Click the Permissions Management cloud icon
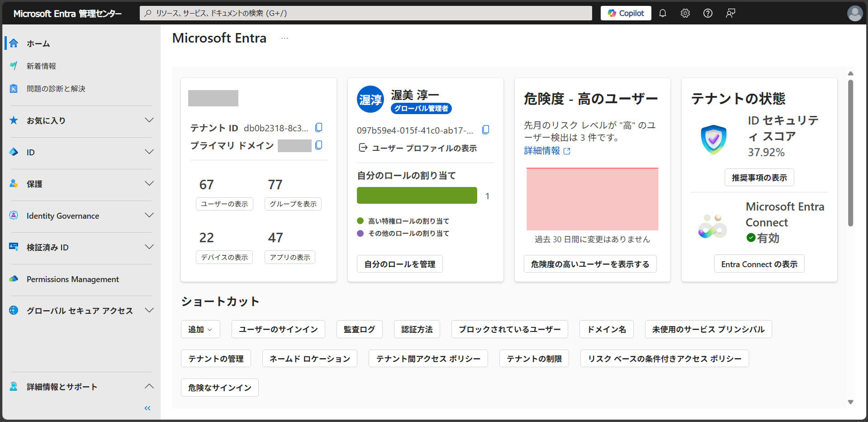Screen dimensions: 868x422 click(x=14, y=279)
